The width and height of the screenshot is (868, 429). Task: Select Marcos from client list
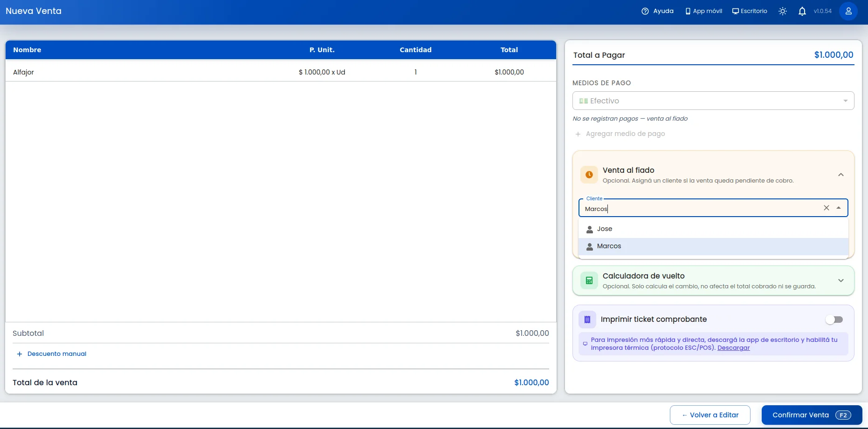[713, 246]
